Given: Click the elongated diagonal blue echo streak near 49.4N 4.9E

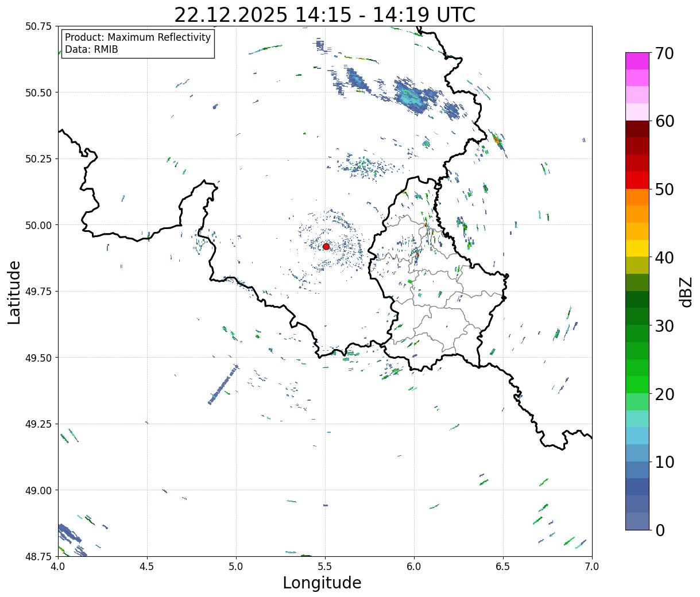Looking at the screenshot, I should (x=223, y=385).
